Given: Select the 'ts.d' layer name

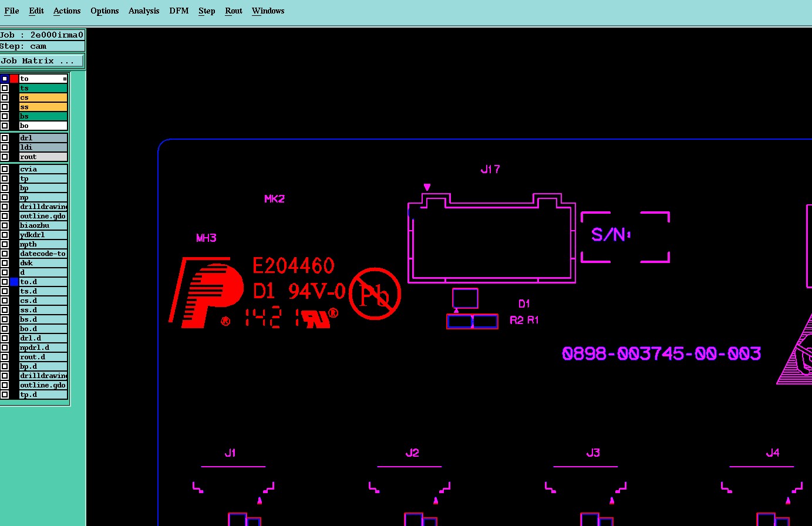Looking at the screenshot, I should point(43,291).
